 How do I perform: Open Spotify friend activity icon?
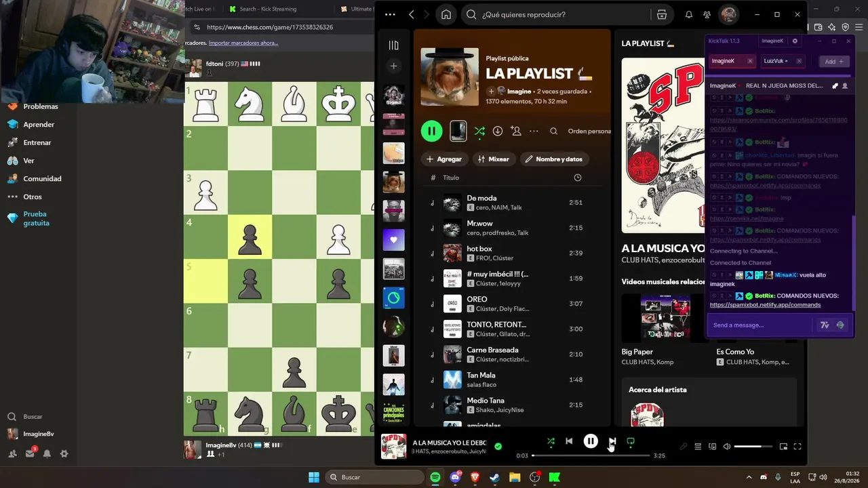(707, 14)
